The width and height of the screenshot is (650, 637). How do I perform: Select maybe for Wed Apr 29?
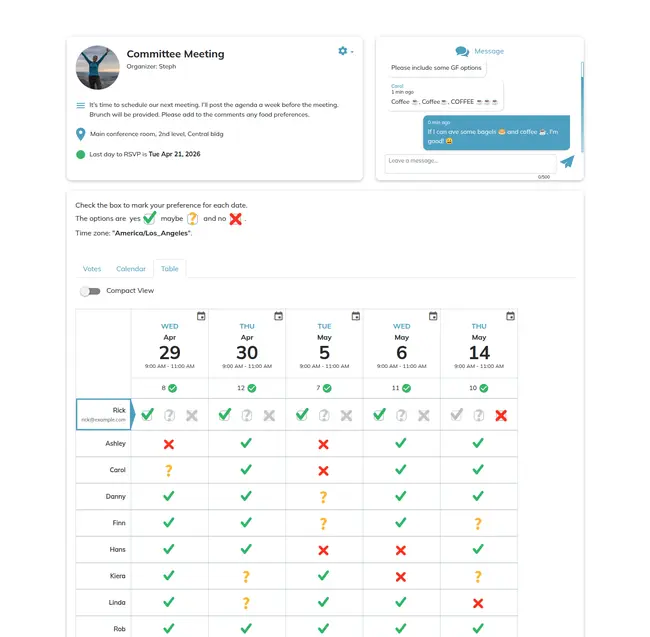(170, 415)
